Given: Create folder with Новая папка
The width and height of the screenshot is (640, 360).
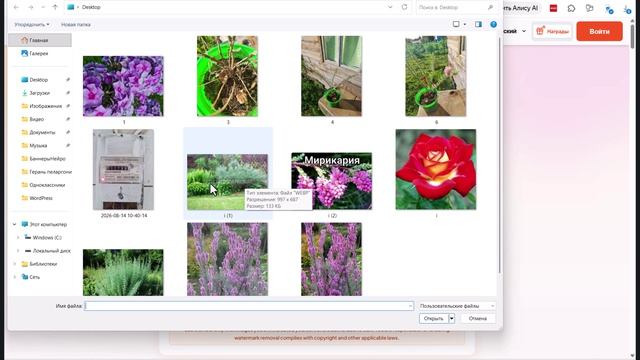Looking at the screenshot, I should (x=76, y=25).
